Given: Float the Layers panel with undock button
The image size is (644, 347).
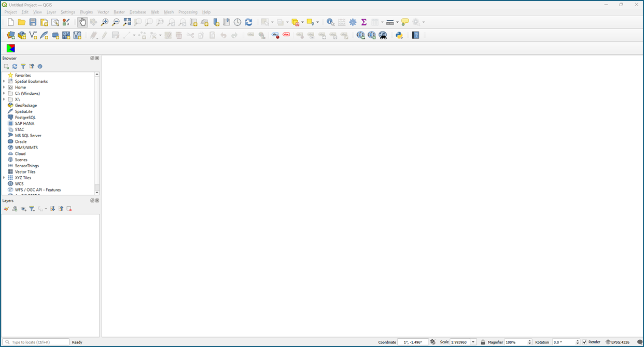Looking at the screenshot, I should point(92,200).
